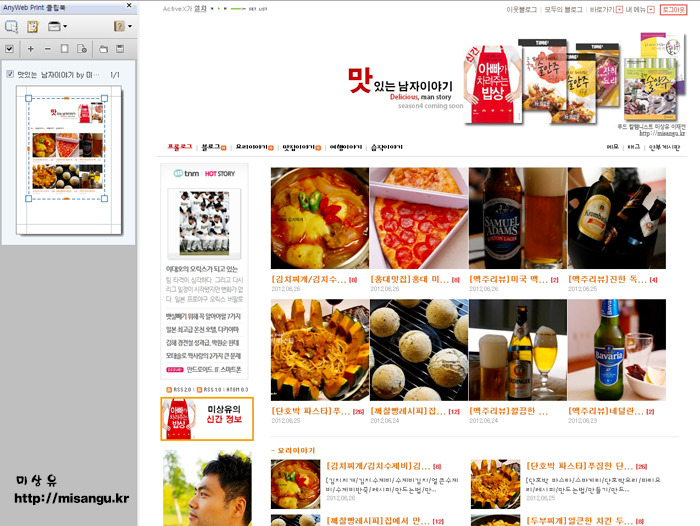Click the open folder icon in clipbook
The image size is (700, 526).
(x=103, y=49)
